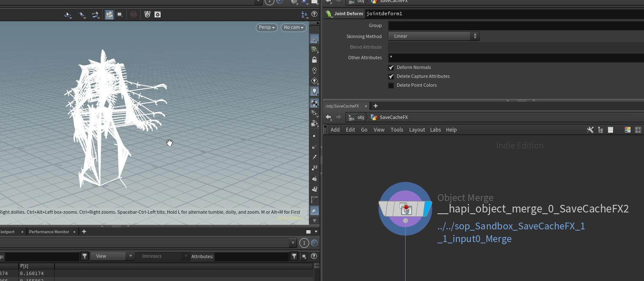This screenshot has height=281, width=644.
Task: Open the Skinning Method dropdown
Action: (x=434, y=36)
